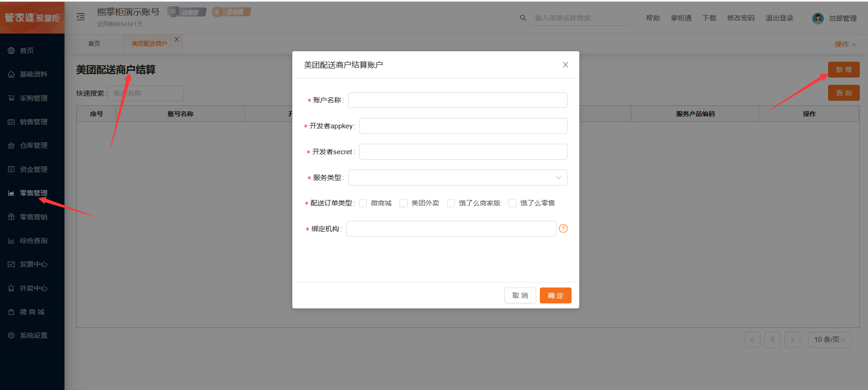Click the 仓库管理 warehouse icon
The width and height of the screenshot is (868, 390).
pyautogui.click(x=11, y=145)
